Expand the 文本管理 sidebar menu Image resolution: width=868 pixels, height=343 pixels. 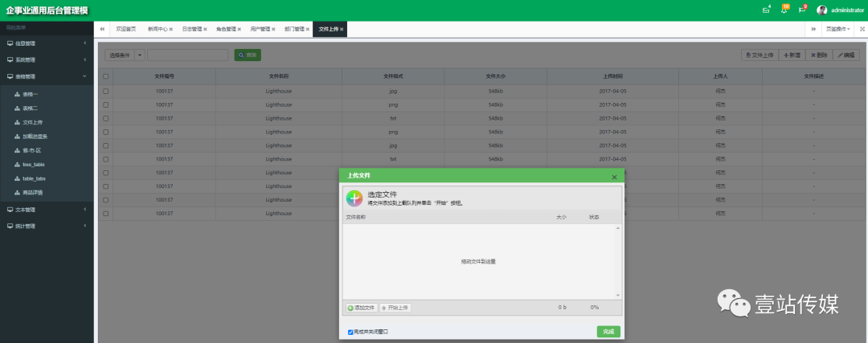[47, 210]
